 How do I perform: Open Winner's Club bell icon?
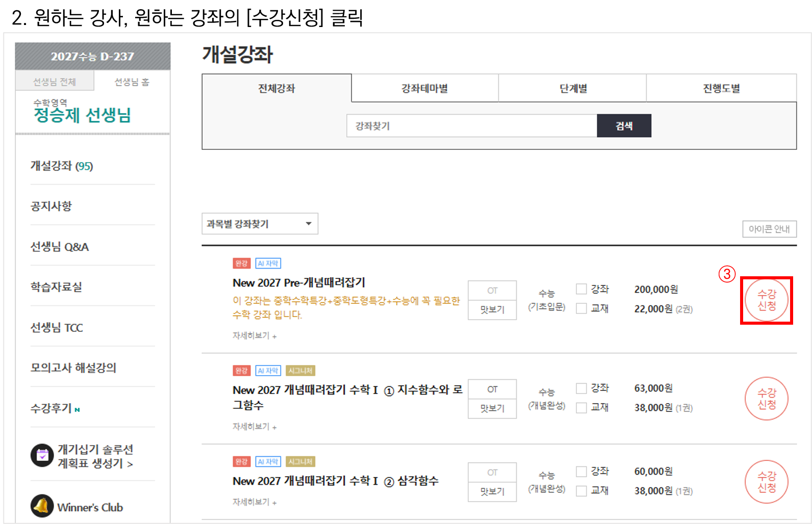pos(42,506)
